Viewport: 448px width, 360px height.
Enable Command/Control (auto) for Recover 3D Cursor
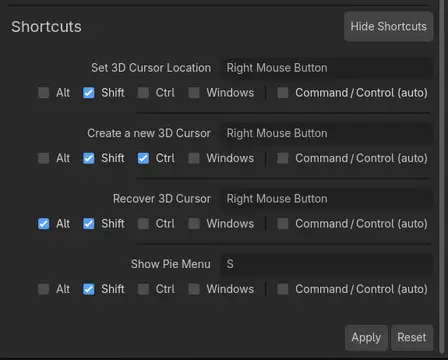(283, 223)
